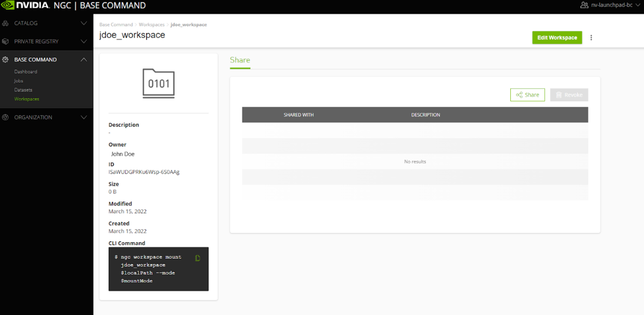Click the Edit Workspace button
Image resolution: width=644 pixels, height=315 pixels.
[x=557, y=38]
